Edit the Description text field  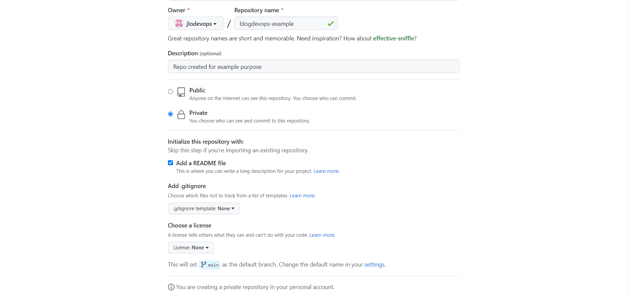tap(313, 67)
